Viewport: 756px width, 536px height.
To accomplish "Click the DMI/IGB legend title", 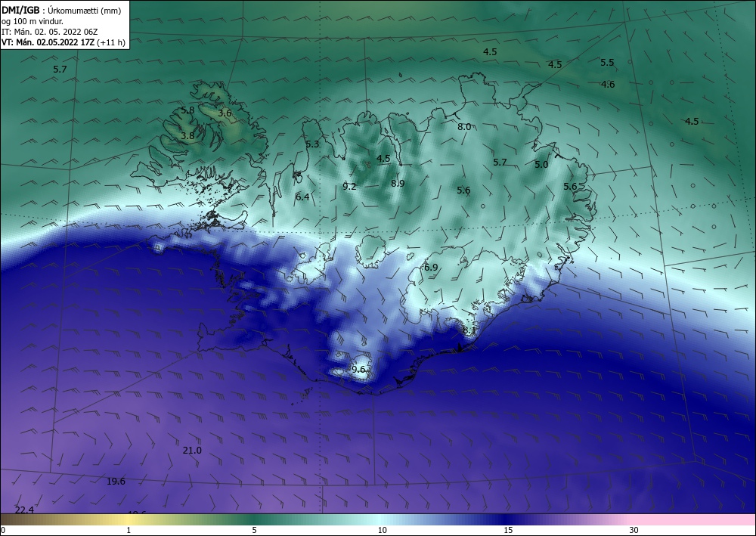I will 20,10.
